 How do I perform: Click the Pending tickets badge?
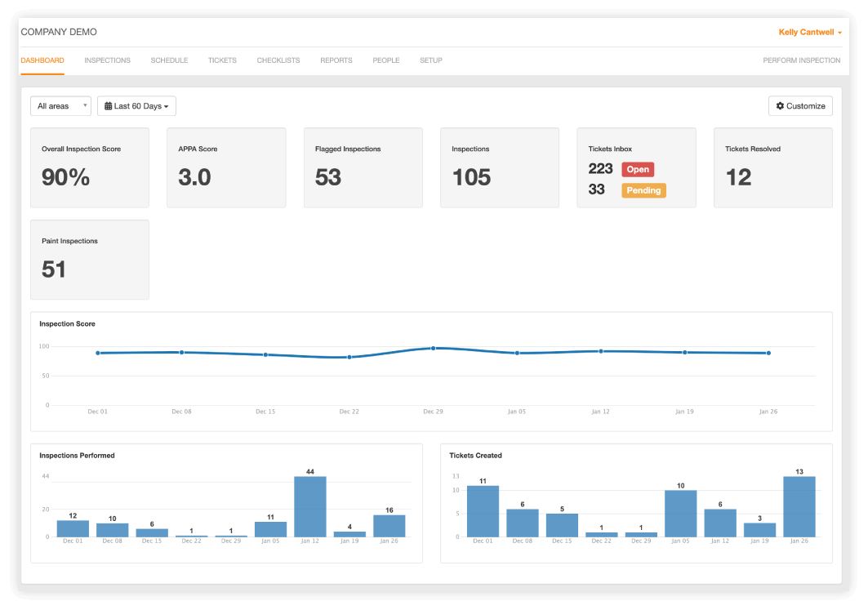[x=643, y=190]
